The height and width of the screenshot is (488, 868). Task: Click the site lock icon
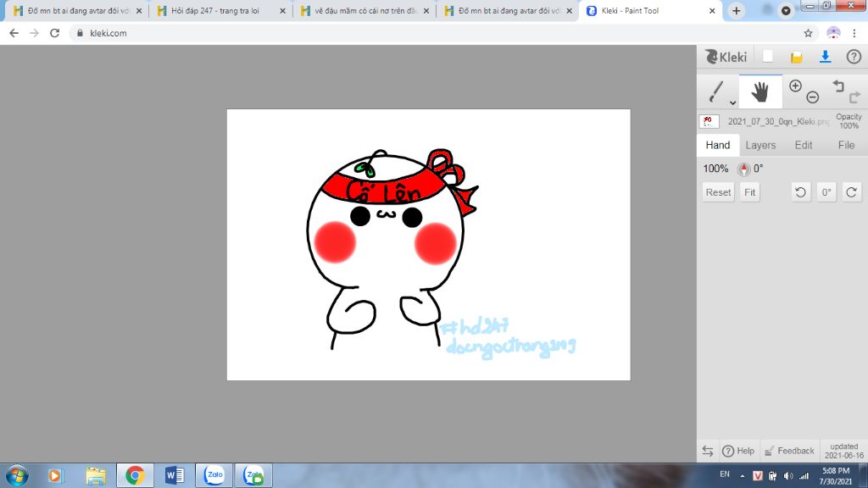[80, 33]
